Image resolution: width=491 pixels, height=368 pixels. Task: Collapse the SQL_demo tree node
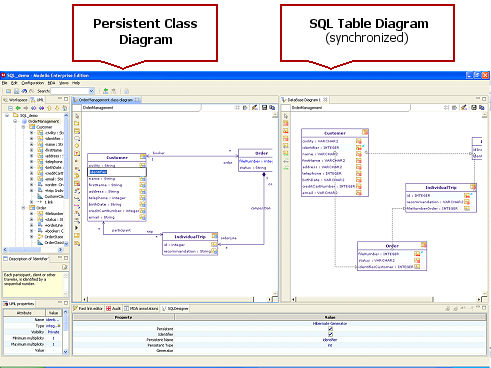7,115
